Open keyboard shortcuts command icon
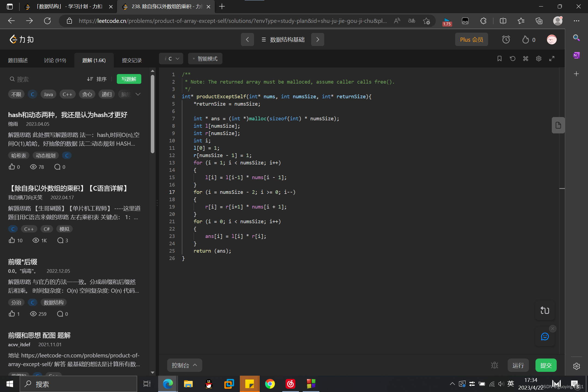Image resolution: width=588 pixels, height=392 pixels. click(525, 59)
